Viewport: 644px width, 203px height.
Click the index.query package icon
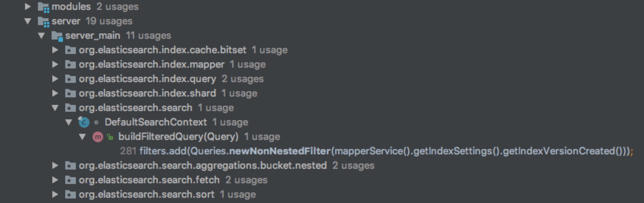(x=71, y=79)
